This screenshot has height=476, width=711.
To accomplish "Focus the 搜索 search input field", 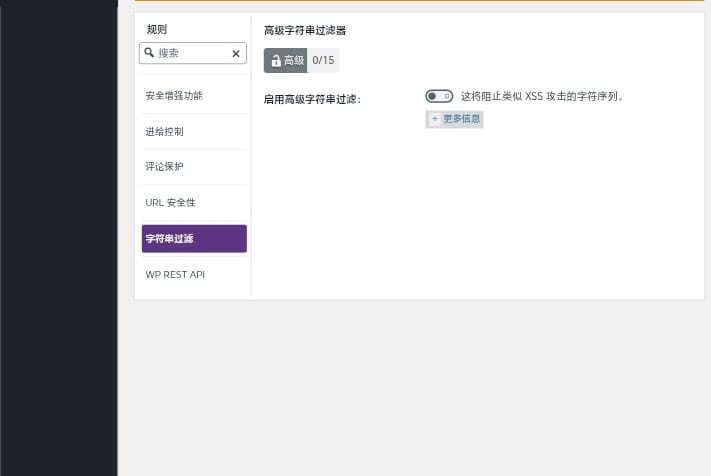I will (193, 53).
